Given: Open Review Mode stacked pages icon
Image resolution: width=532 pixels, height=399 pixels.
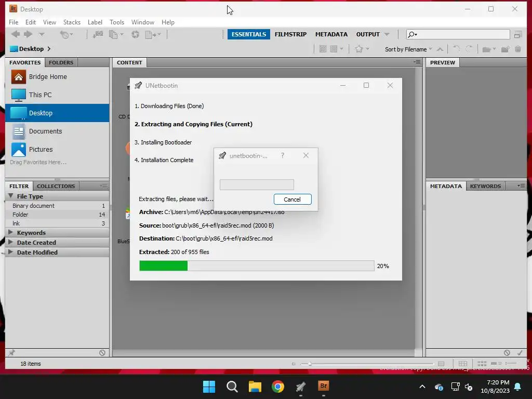Looking at the screenshot, I should (116, 34).
